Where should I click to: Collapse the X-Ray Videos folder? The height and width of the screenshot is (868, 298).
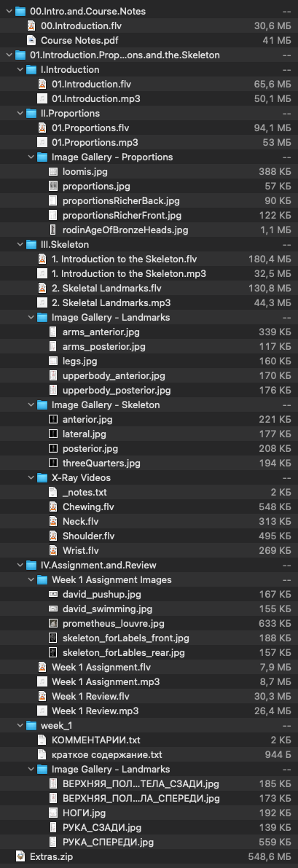click(31, 478)
